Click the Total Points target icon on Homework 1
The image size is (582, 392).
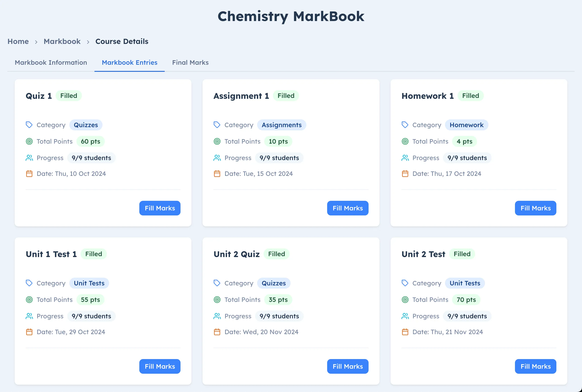tap(405, 141)
